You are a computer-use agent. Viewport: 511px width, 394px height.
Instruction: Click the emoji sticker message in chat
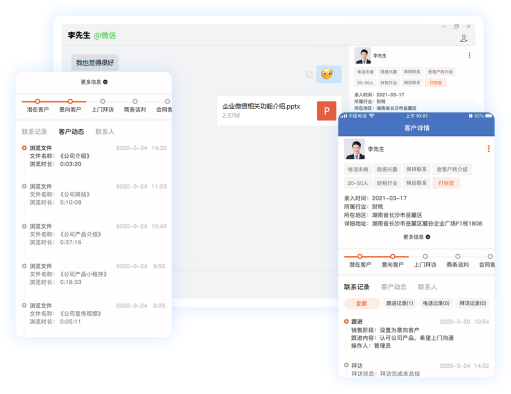pos(329,74)
